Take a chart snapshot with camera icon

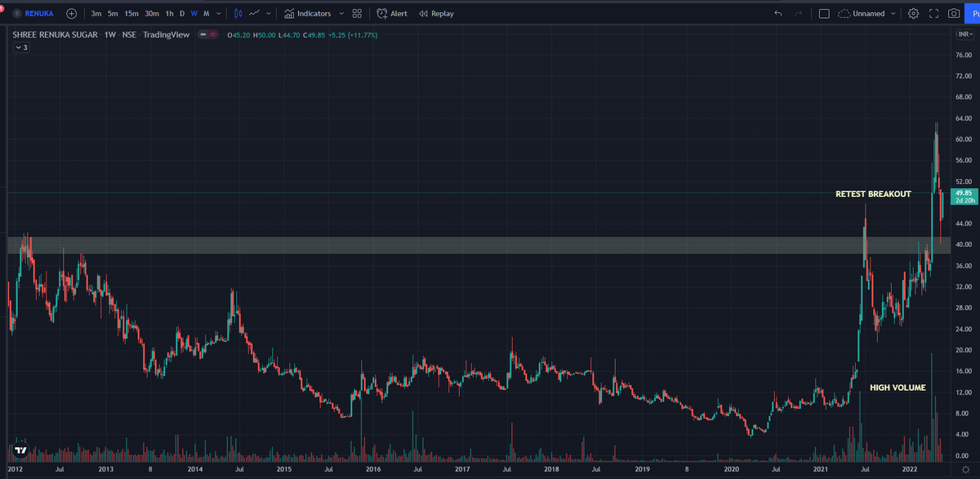(954, 14)
